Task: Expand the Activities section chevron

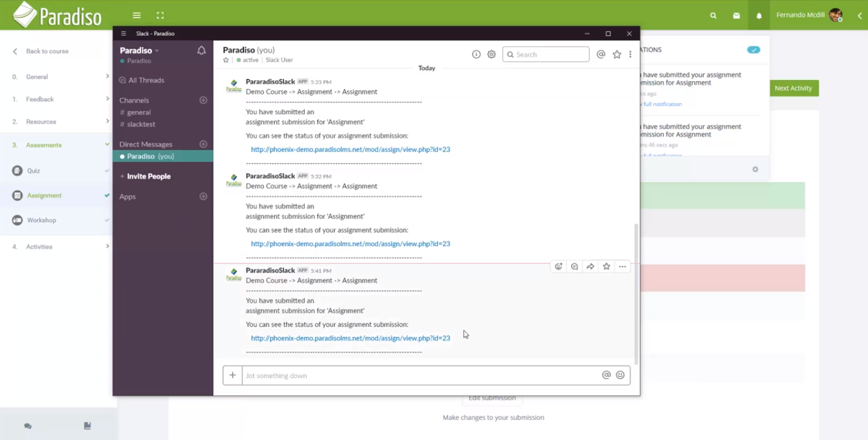Action: click(x=107, y=246)
